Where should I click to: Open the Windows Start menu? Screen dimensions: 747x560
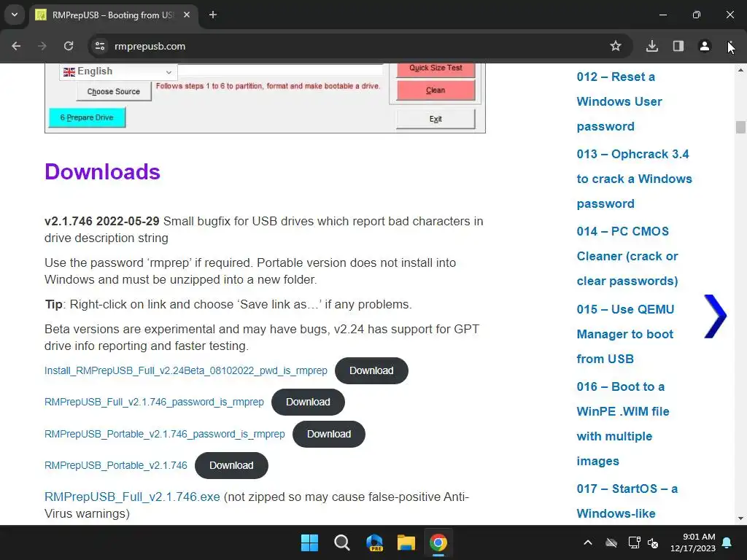309,542
